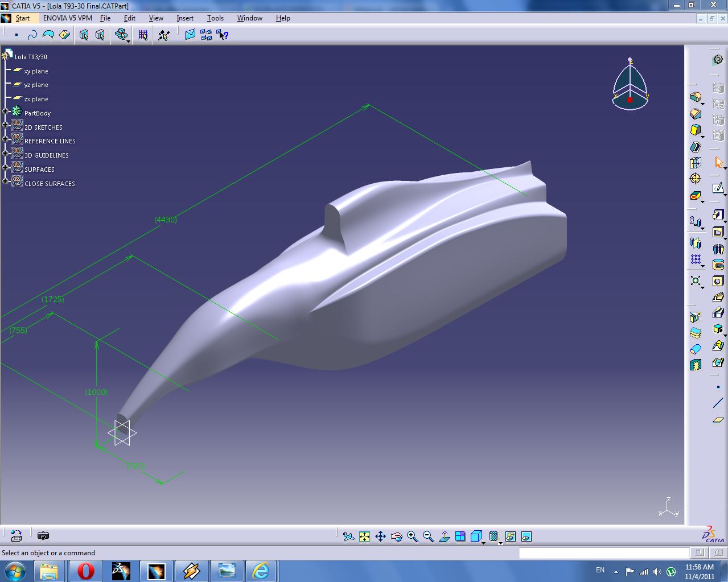Toggle the Hide/Show icon

pos(510,536)
